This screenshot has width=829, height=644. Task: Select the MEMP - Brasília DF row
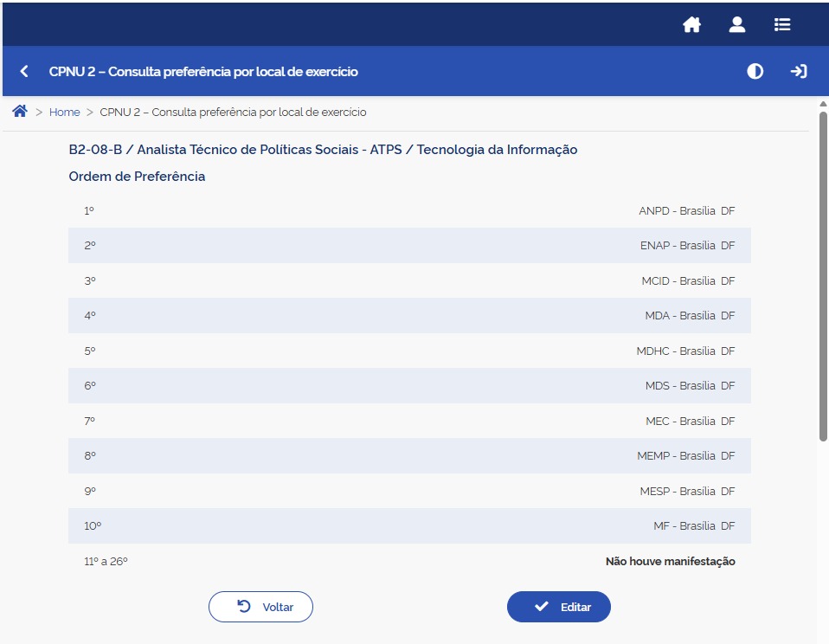click(410, 456)
